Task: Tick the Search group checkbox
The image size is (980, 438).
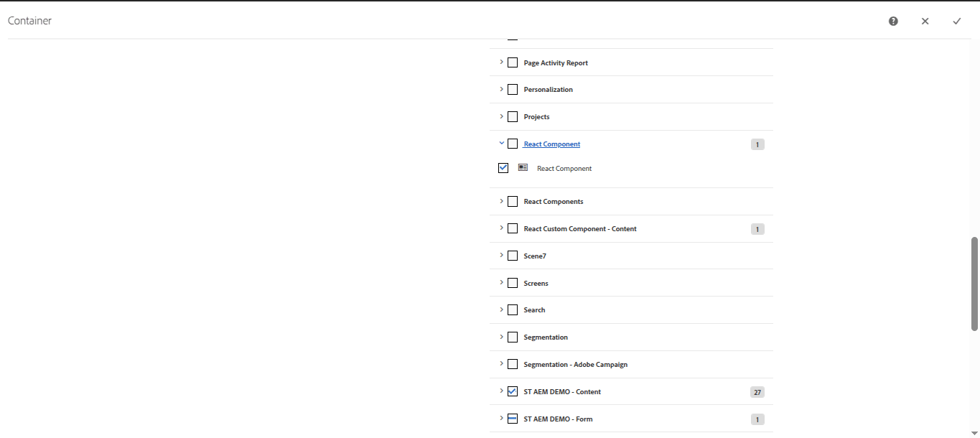Action: pyautogui.click(x=513, y=310)
